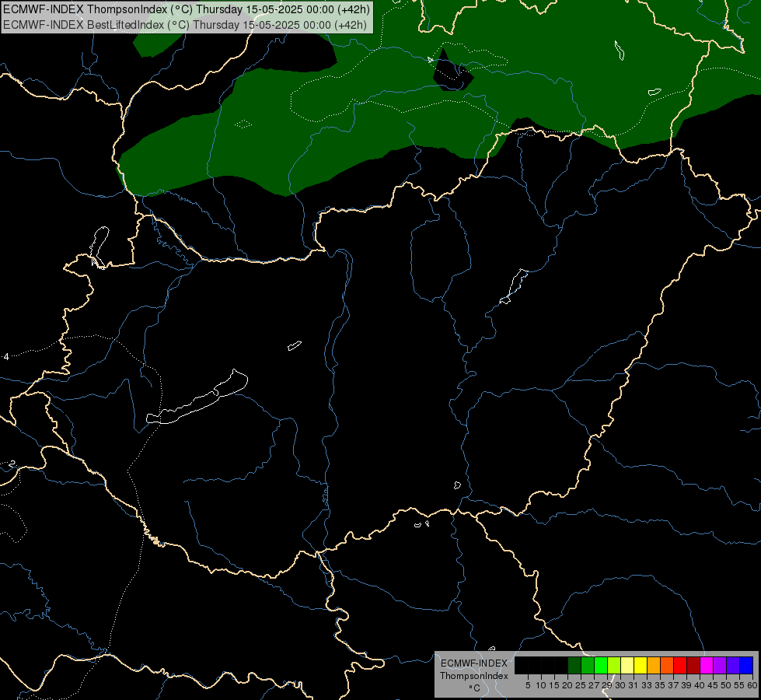
Task: Select the pure yellow 31-33 legend swatch
Action: [641, 665]
